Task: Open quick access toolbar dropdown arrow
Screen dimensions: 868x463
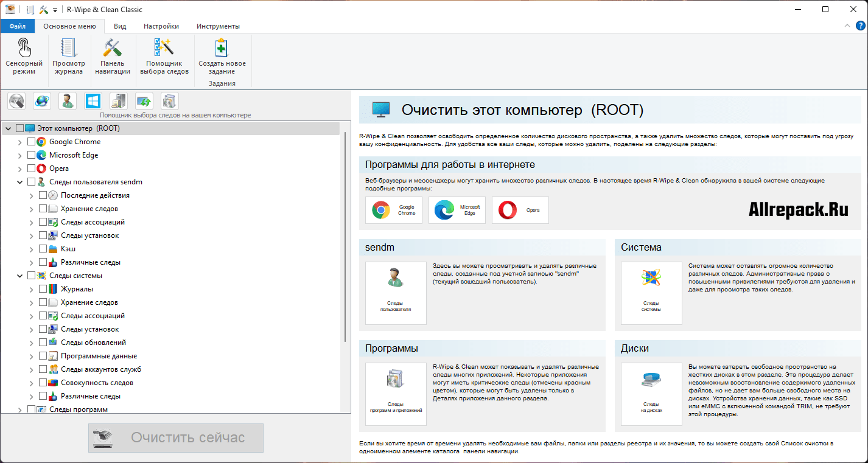Action: (55, 10)
